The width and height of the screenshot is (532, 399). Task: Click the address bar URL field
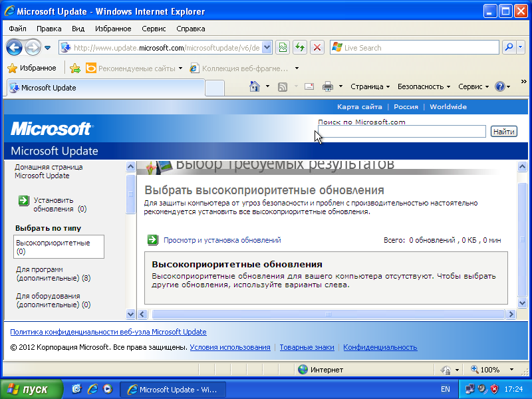click(x=166, y=48)
